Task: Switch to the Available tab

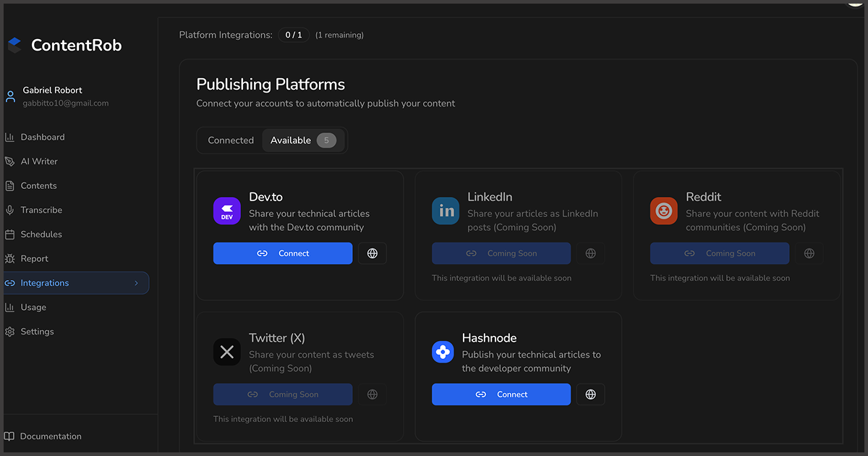Action: (291, 140)
